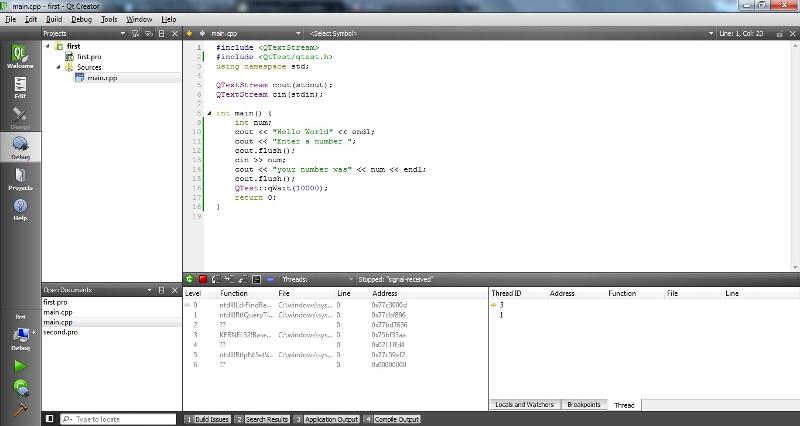This screenshot has height=426, width=800.
Task: Open main.cpp file selector dropdown
Action: click(x=256, y=33)
